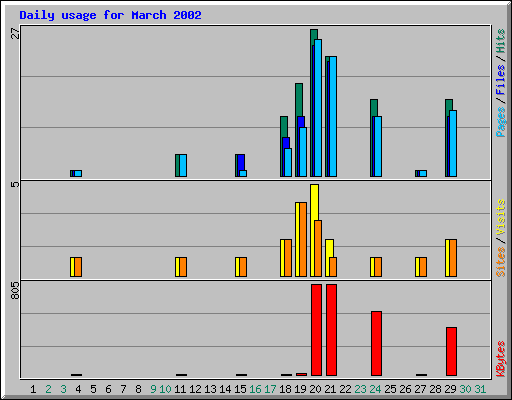The image size is (512, 400).
Task: Click the day '15' x-axis label
Action: (240, 389)
